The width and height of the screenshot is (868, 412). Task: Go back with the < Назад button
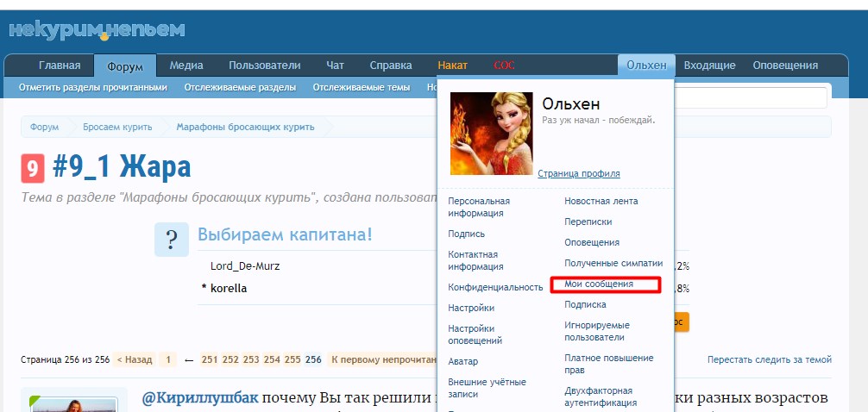click(134, 359)
